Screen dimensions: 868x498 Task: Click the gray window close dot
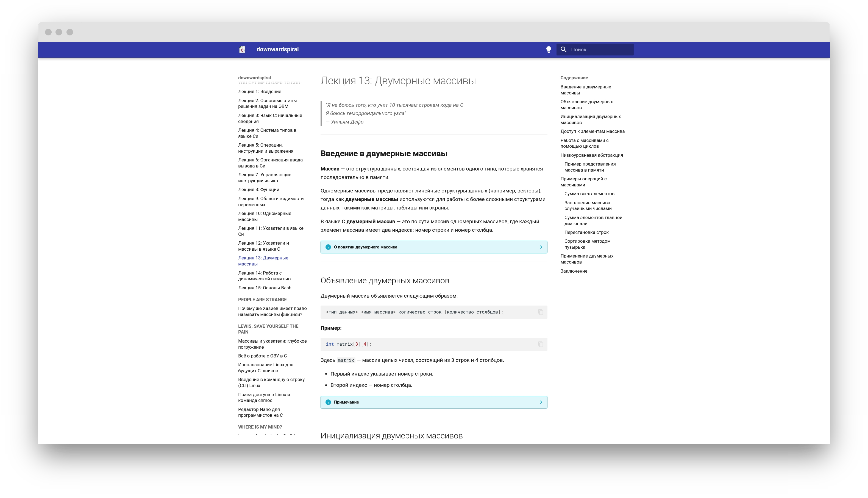pyautogui.click(x=48, y=32)
